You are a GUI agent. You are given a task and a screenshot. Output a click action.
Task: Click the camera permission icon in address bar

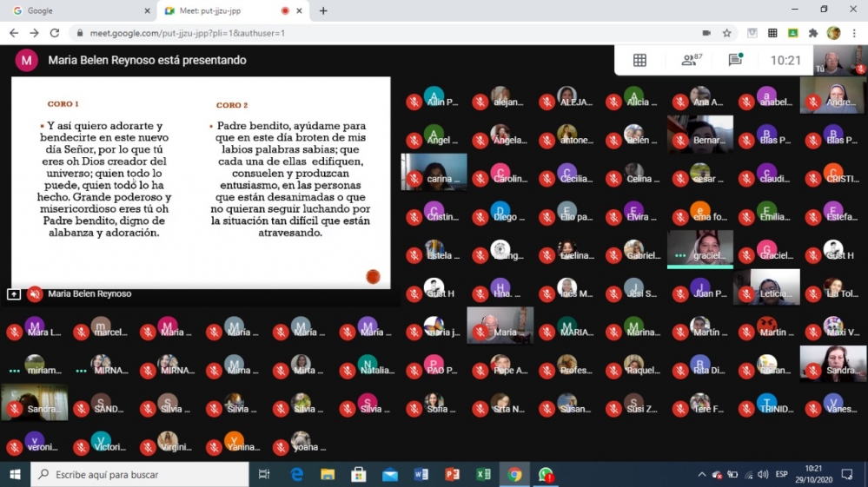[706, 33]
